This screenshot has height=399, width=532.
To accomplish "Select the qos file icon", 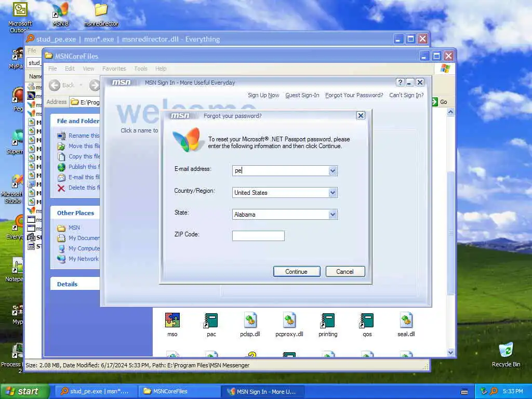I will coord(367,325).
